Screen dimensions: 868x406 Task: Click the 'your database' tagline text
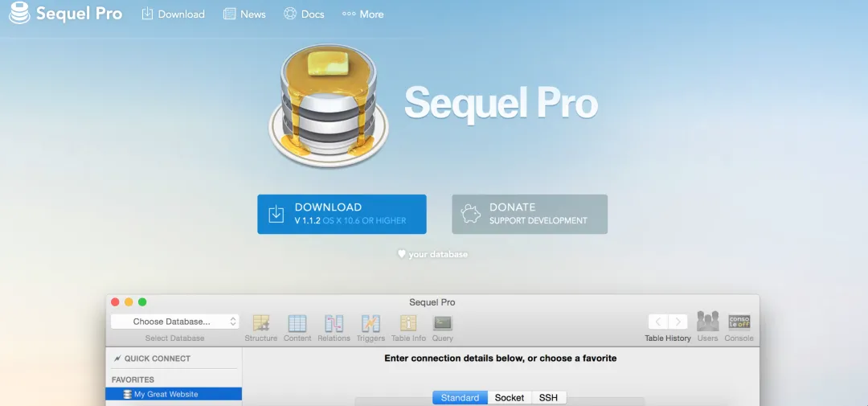pyautogui.click(x=438, y=254)
